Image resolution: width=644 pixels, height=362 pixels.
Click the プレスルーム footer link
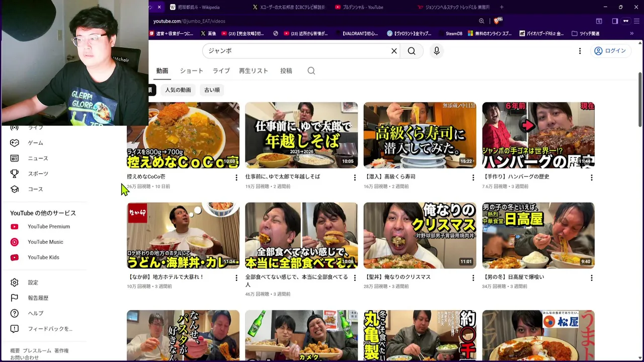tap(37, 351)
